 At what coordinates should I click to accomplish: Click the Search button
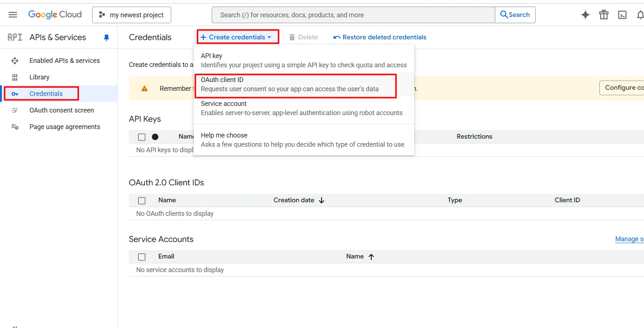[515, 15]
